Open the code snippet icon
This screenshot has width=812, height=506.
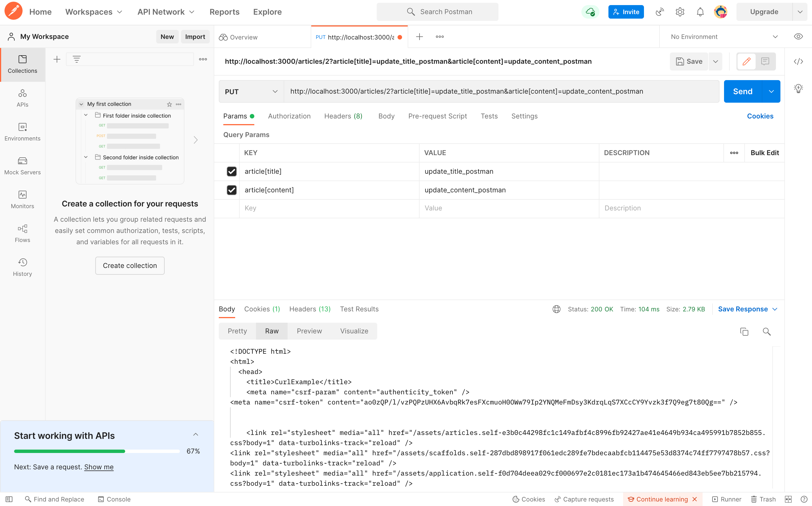pos(798,61)
